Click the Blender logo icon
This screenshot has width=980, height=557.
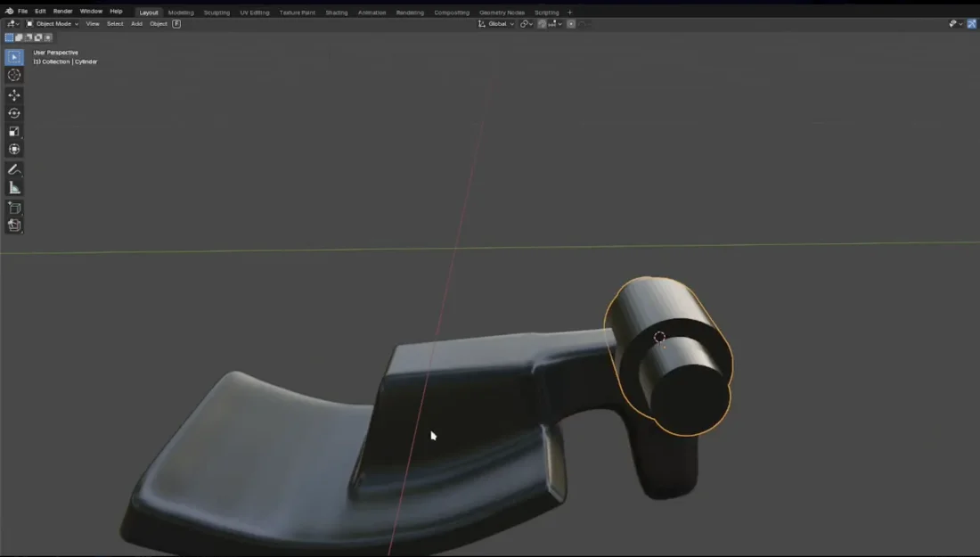pyautogui.click(x=10, y=12)
